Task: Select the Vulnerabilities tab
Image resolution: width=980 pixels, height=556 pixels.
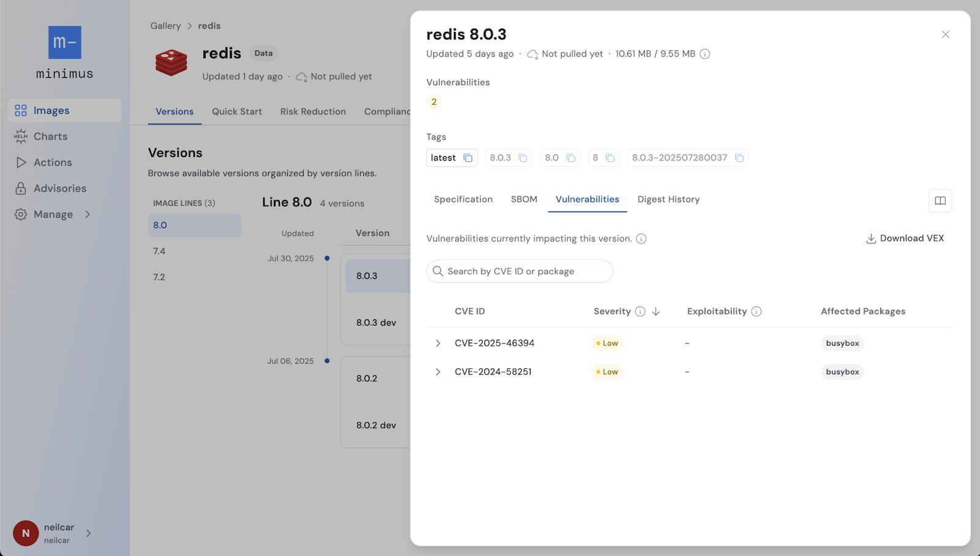Action: tap(587, 199)
